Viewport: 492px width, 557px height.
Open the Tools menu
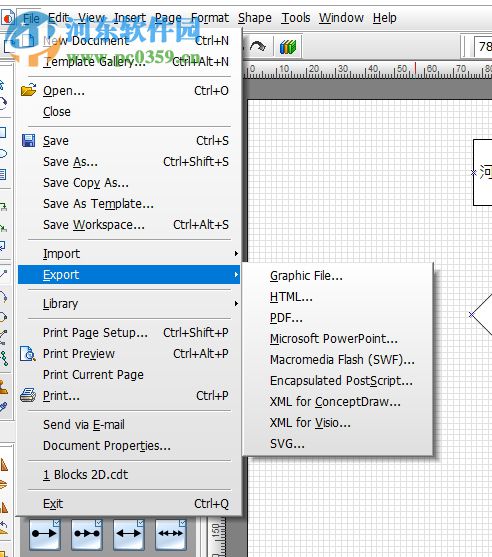click(296, 17)
